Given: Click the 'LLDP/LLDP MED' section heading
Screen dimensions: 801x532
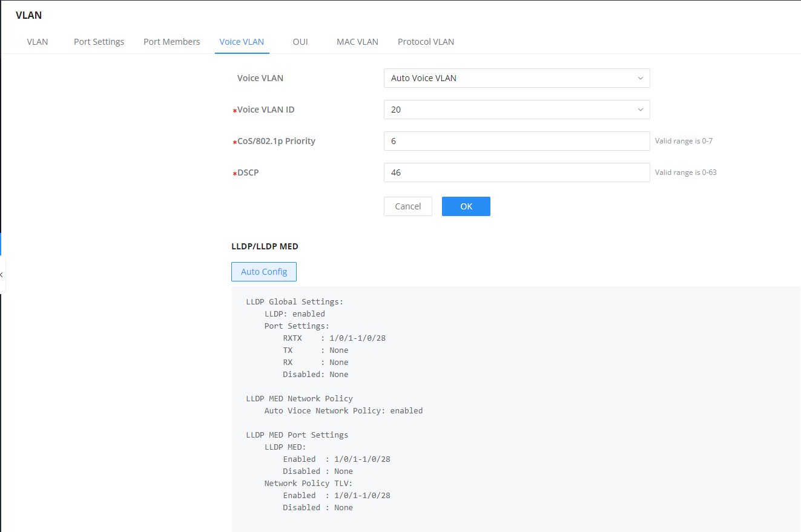Looking at the screenshot, I should (265, 246).
